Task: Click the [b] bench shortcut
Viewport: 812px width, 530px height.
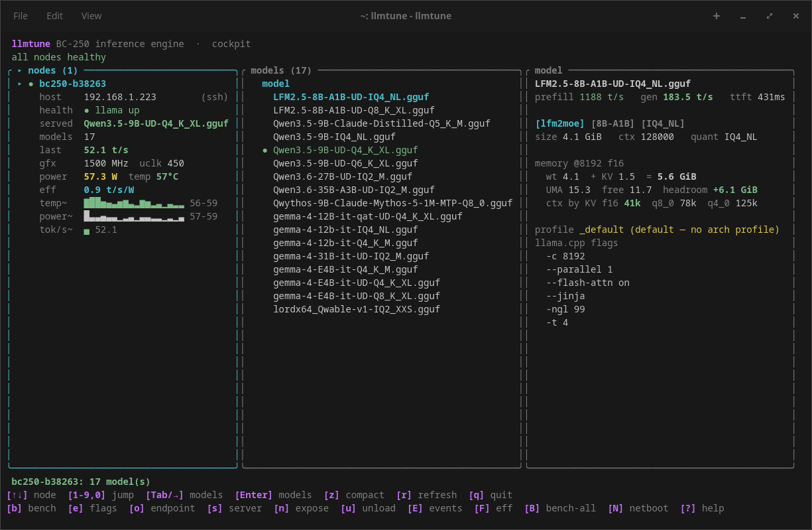Action: [x=31, y=508]
